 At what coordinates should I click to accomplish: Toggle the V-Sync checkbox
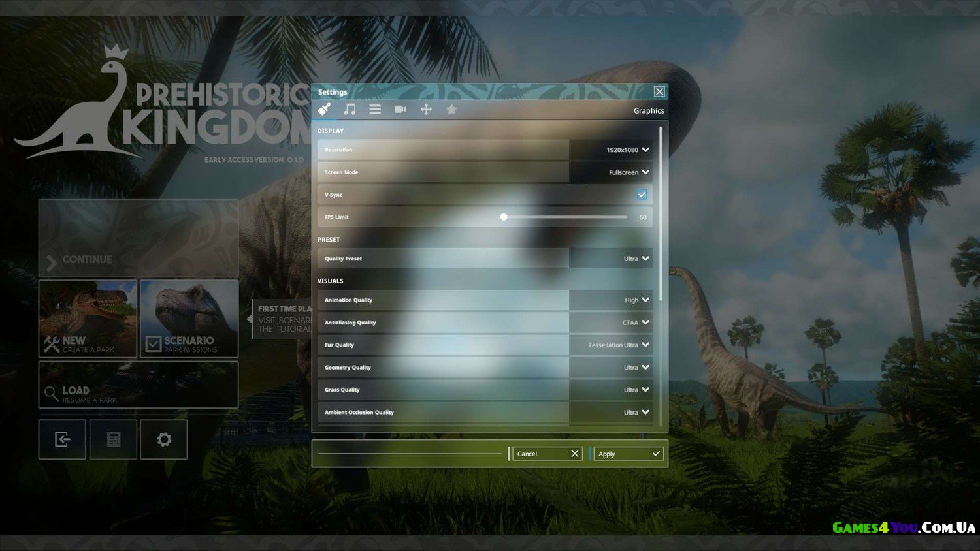642,195
